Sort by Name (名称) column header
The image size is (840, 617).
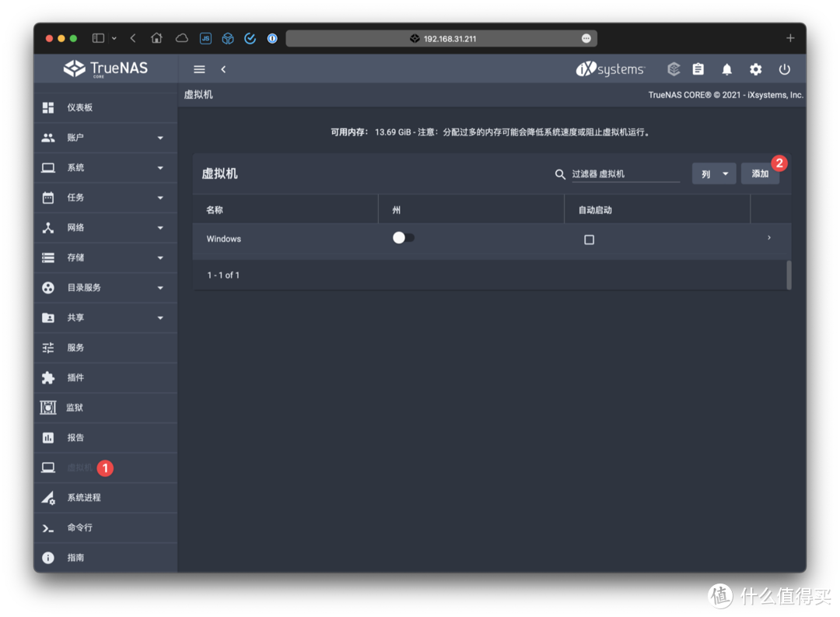click(215, 210)
